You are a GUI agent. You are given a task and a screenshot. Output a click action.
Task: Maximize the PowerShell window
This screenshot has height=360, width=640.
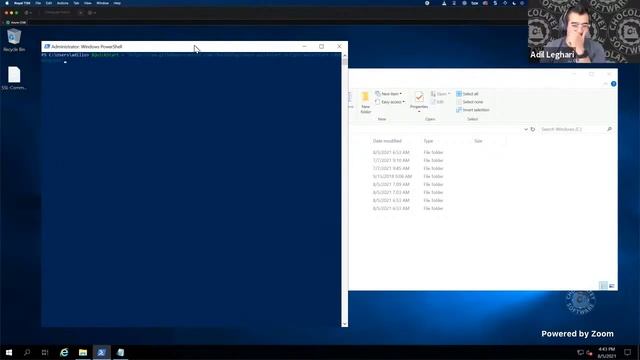(x=322, y=47)
